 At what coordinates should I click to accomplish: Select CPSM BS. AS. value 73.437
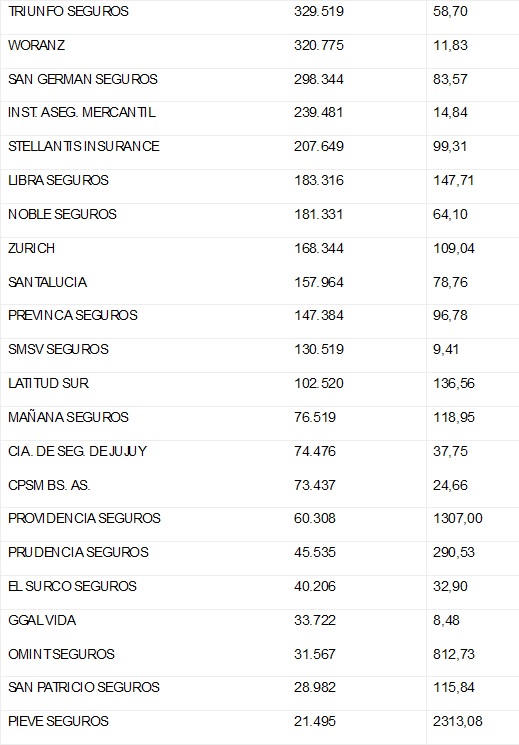[x=315, y=485]
